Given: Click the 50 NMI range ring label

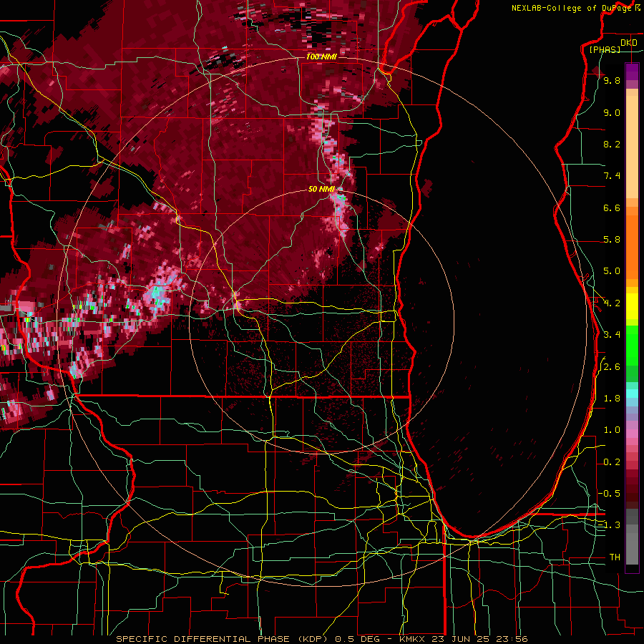Looking at the screenshot, I should [x=321, y=189].
